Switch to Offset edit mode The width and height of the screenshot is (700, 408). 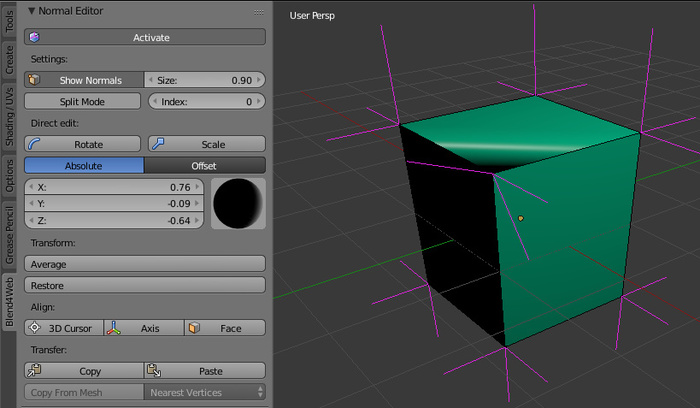pos(204,165)
